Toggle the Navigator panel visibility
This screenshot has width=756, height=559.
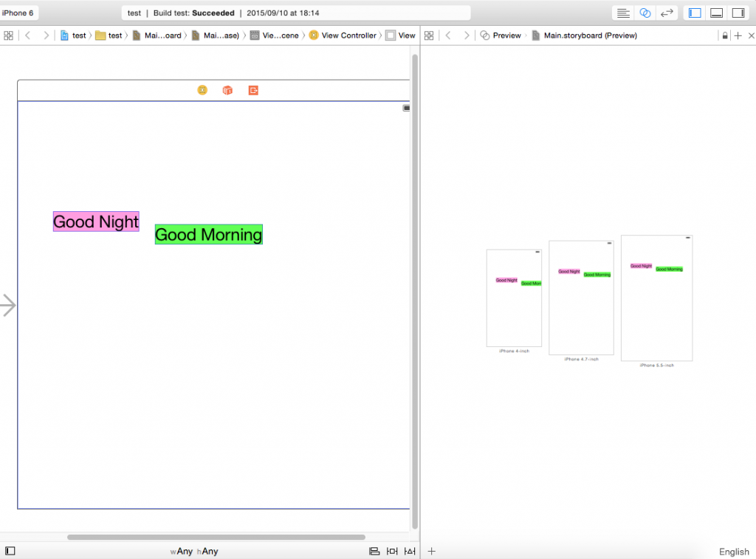[x=694, y=13]
